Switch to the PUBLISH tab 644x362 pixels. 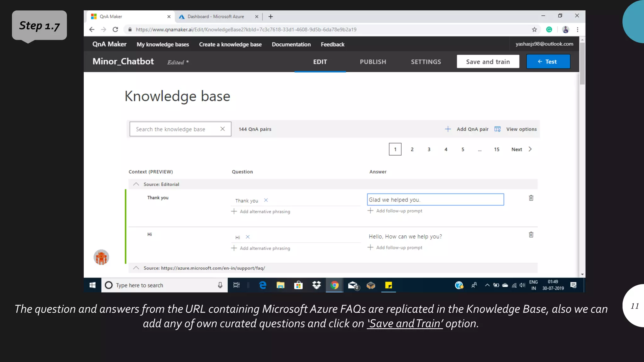click(x=373, y=62)
